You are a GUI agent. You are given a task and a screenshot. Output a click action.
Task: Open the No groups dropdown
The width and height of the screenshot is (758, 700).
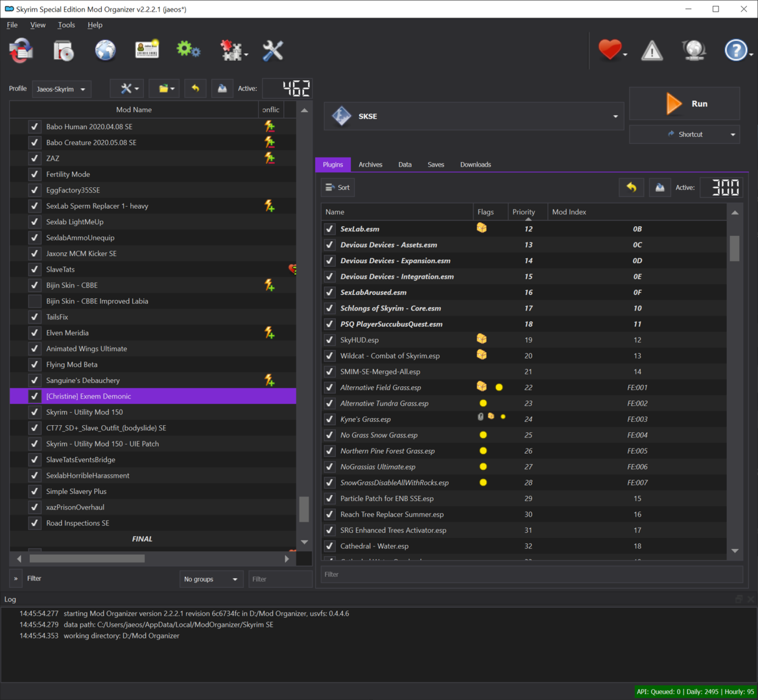coord(211,579)
